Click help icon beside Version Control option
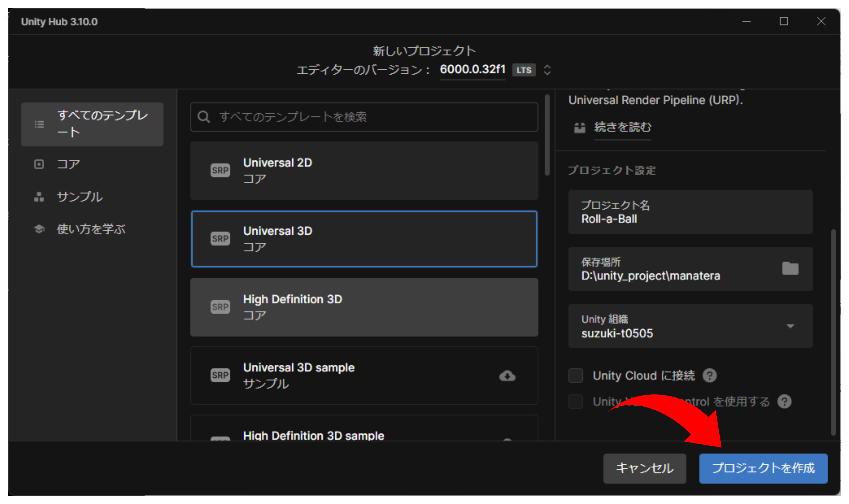 [784, 401]
